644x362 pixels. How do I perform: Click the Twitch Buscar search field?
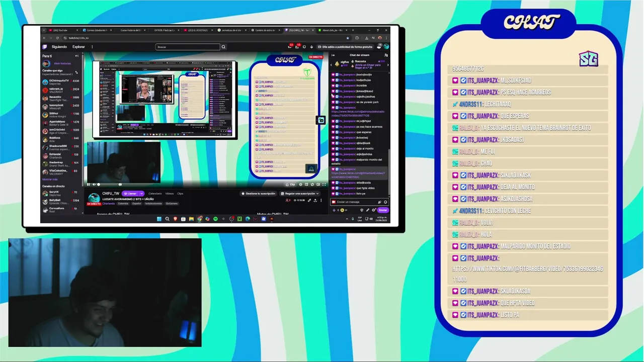point(188,47)
